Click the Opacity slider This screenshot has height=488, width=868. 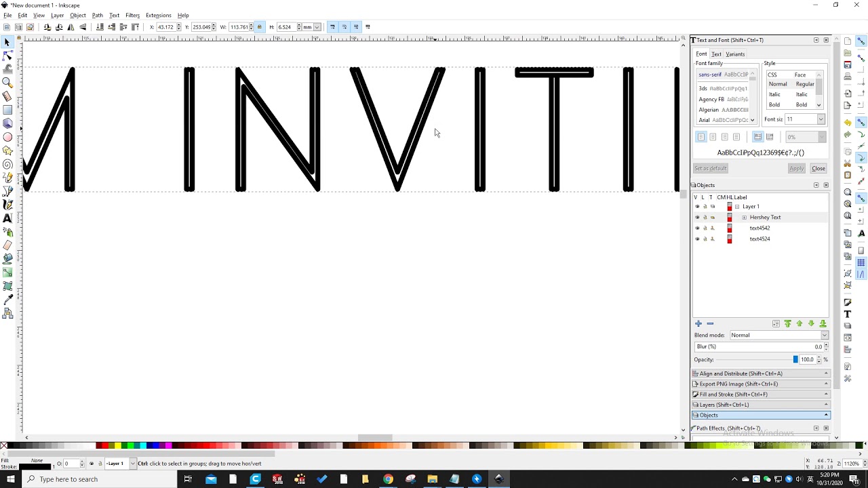(759, 360)
